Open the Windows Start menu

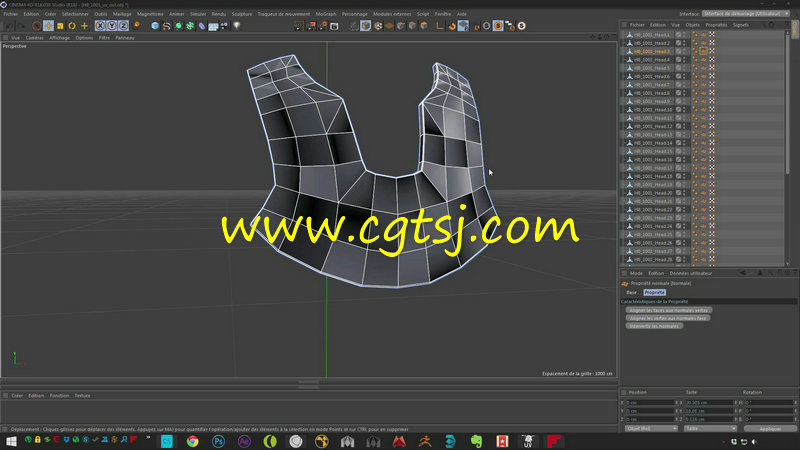(11, 441)
